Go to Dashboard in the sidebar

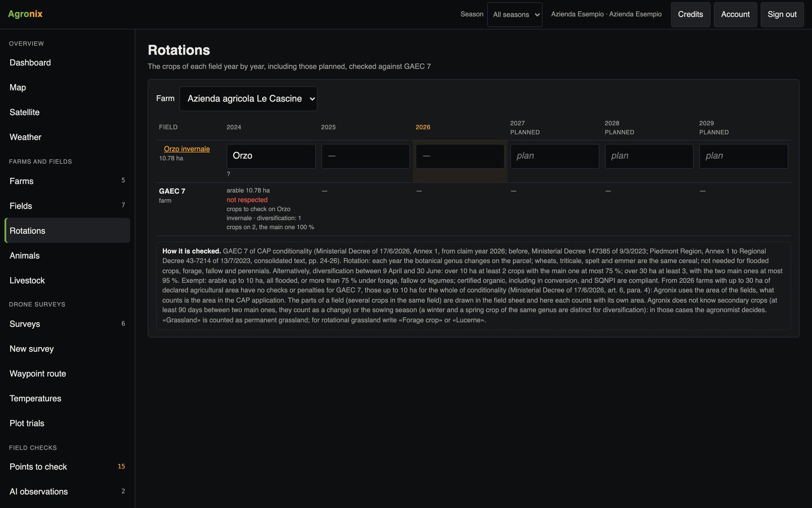(68, 63)
